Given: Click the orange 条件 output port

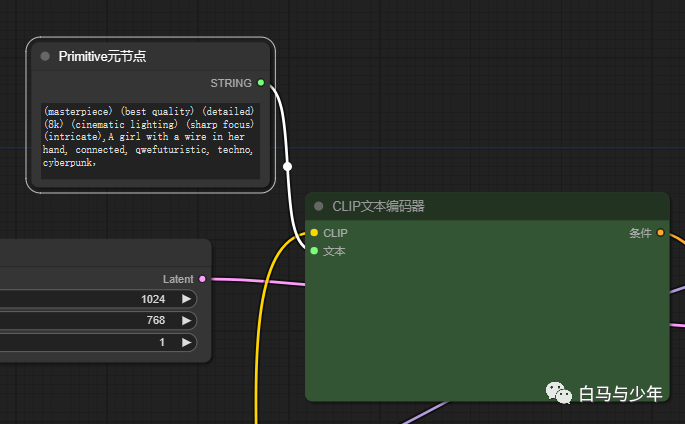Looking at the screenshot, I should (660, 233).
